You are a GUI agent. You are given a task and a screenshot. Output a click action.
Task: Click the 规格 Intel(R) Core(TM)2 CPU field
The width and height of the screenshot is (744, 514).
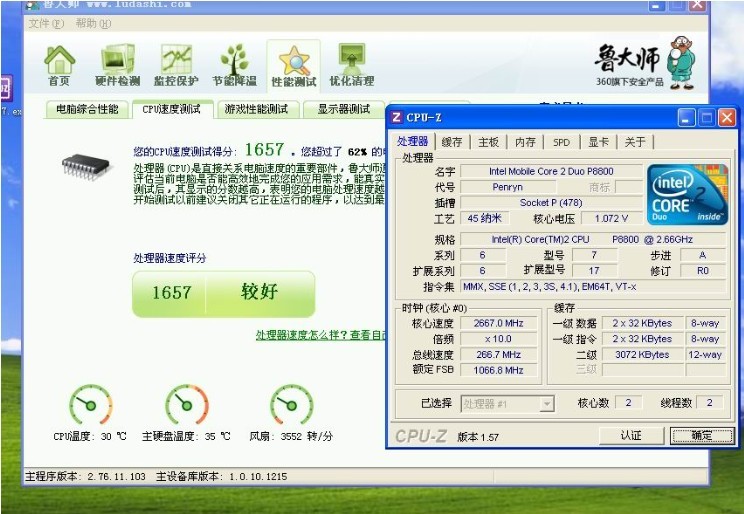click(593, 239)
